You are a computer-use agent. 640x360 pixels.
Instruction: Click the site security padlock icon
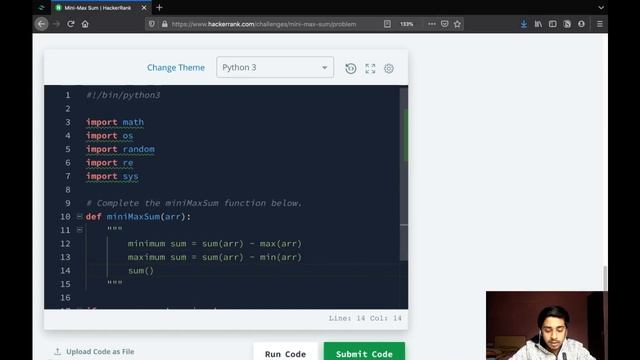[164, 24]
